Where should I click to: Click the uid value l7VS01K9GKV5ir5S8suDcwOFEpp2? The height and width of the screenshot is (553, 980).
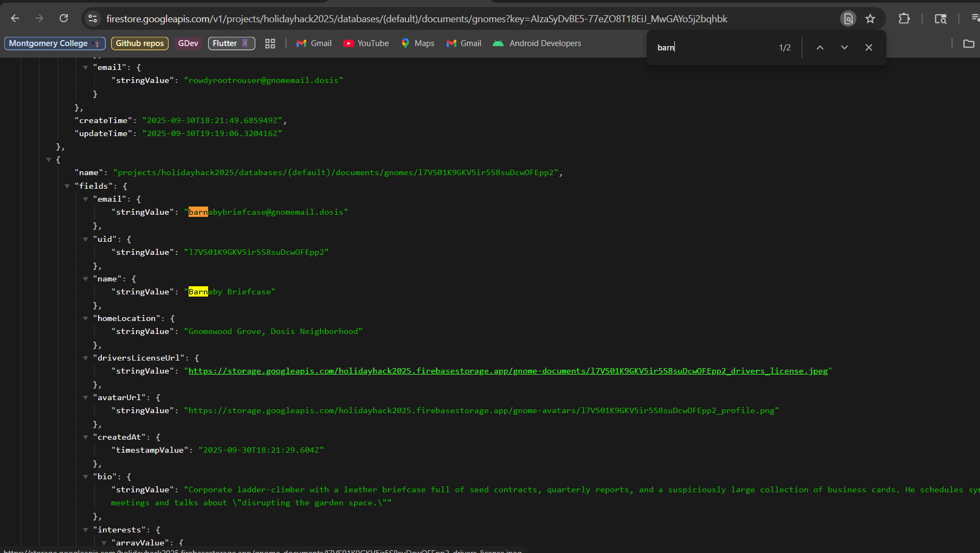tap(256, 252)
